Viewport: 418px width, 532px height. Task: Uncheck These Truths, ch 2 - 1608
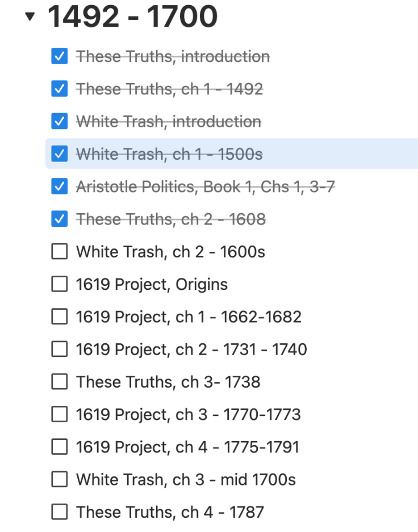pos(60,219)
